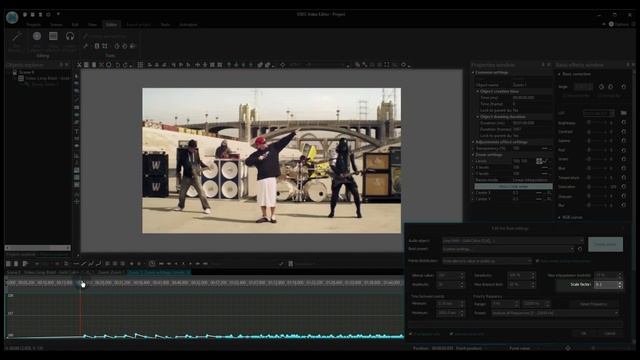This screenshot has width=640, height=360.
Task: Reset Saturation with its circular arrow icon
Action: (x=624, y=187)
